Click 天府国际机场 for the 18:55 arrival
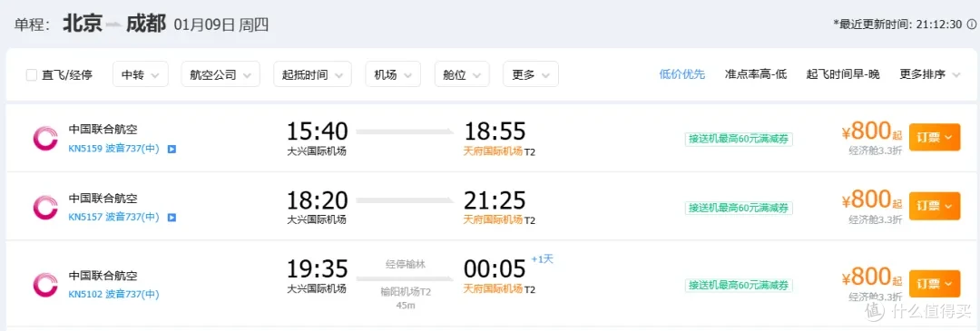Screen dimensions: 980x331 [x=493, y=151]
